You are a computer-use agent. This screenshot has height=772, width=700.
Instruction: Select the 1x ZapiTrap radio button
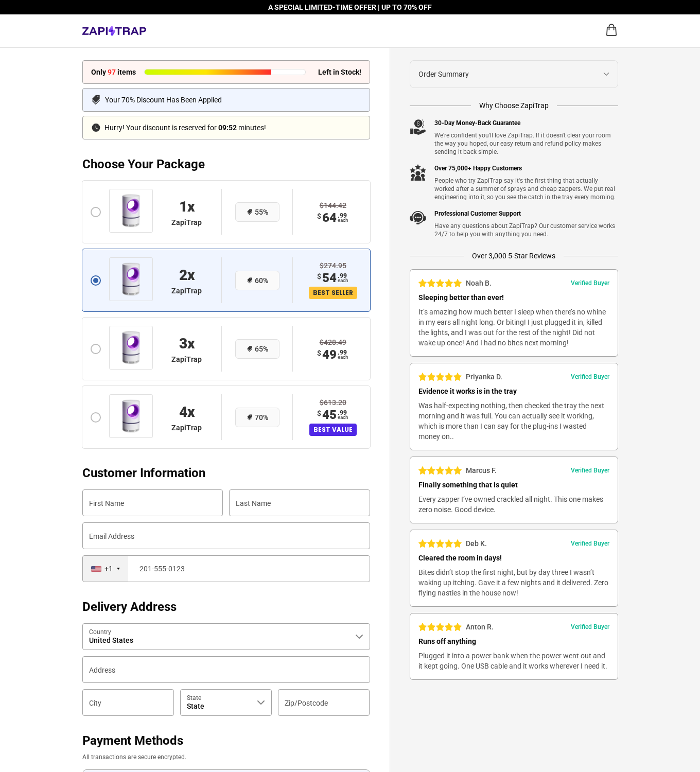pos(96,212)
